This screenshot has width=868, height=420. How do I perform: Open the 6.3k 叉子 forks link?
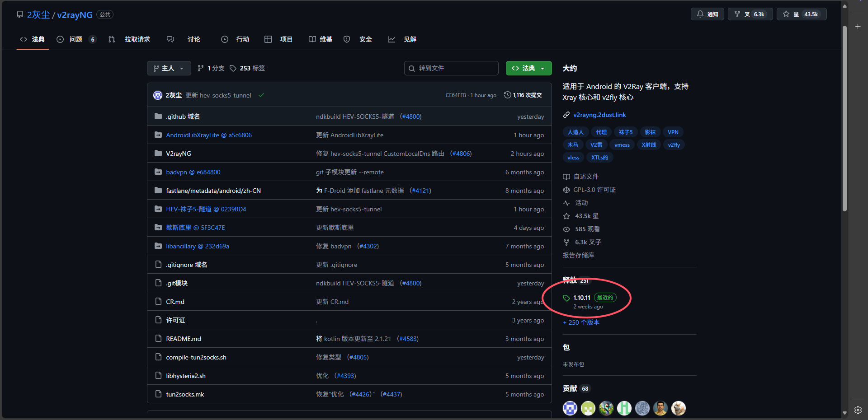582,242
